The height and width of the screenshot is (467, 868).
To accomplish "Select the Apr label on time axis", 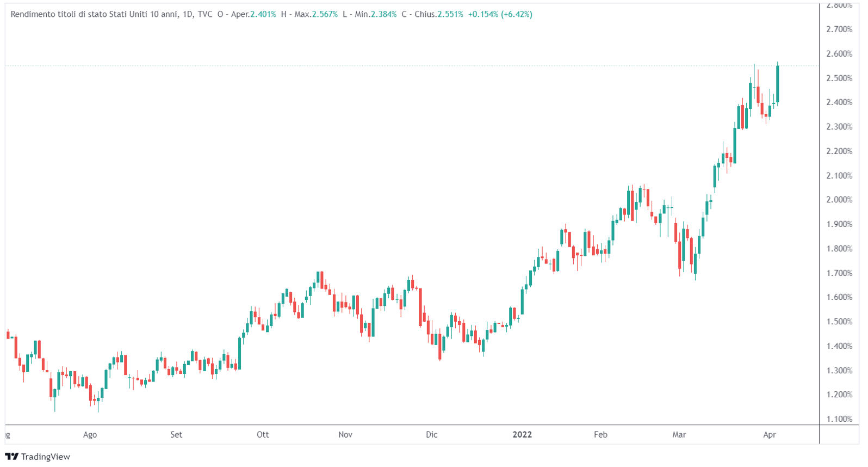I will (769, 434).
